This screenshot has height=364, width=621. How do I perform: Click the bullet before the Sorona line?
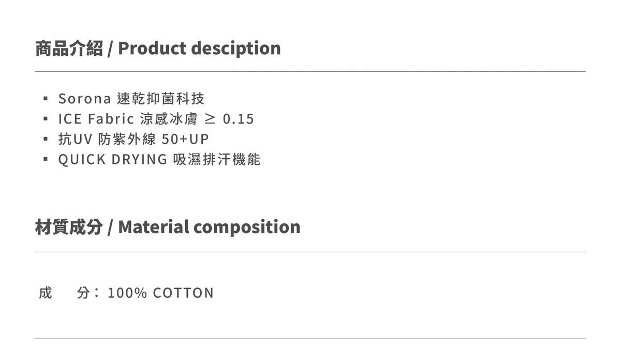coord(46,98)
